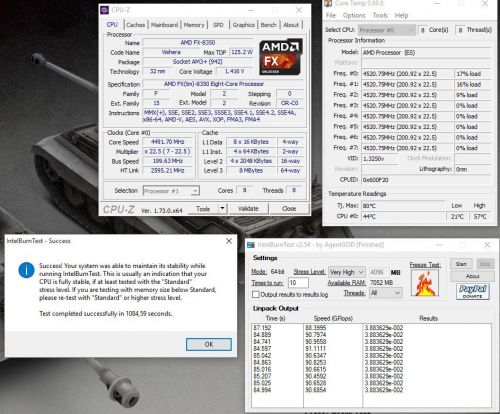500x414 pixels.
Task: Click the blue info icon in Success dialog
Action: pyautogui.click(x=26, y=270)
